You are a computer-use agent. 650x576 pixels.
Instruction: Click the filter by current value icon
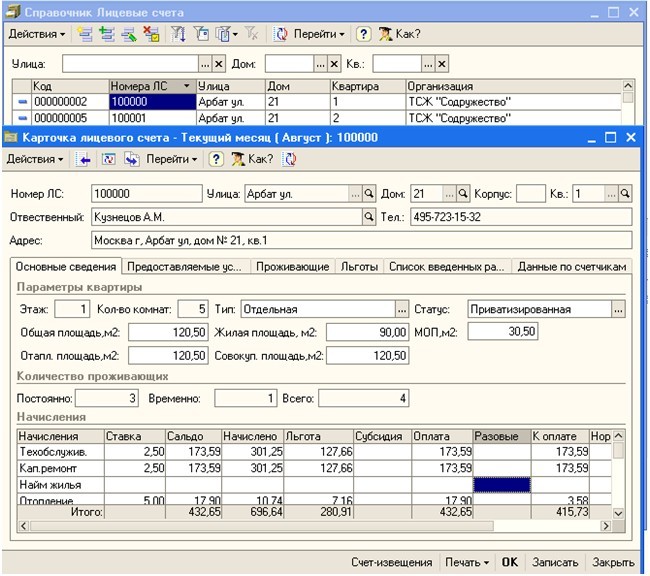[201, 34]
